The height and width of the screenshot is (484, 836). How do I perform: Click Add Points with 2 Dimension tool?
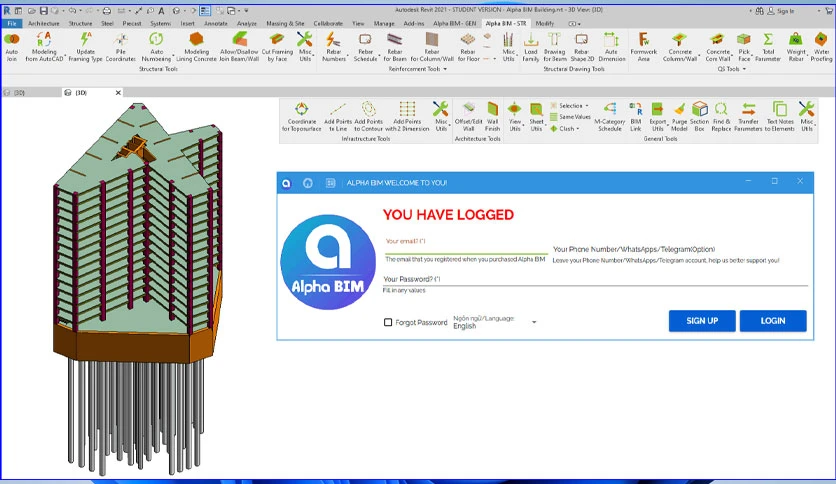coord(407,117)
